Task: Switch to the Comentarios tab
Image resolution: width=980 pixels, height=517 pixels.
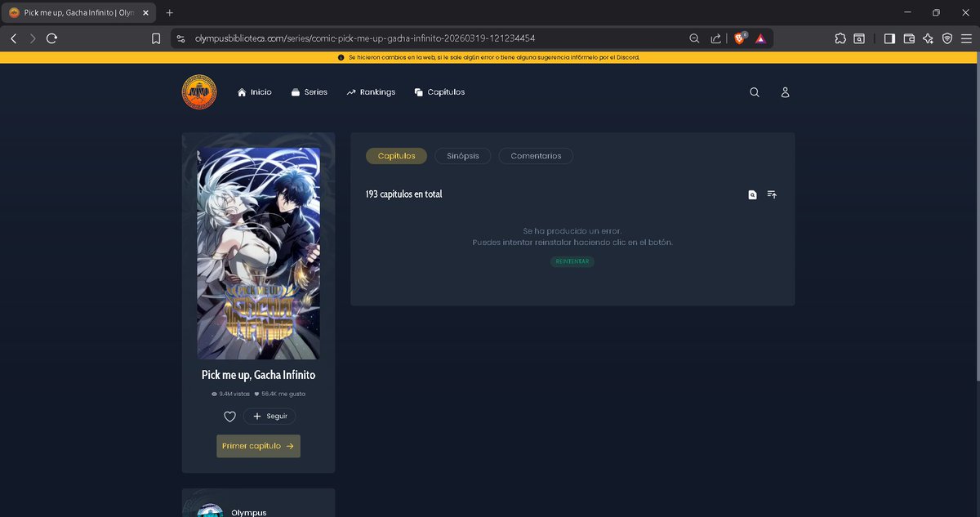Action: coord(536,156)
